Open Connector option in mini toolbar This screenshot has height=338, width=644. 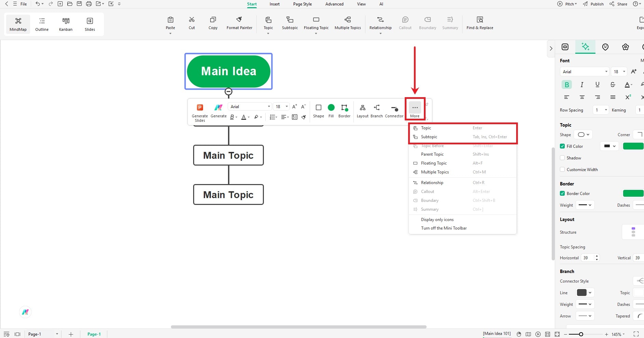394,111
